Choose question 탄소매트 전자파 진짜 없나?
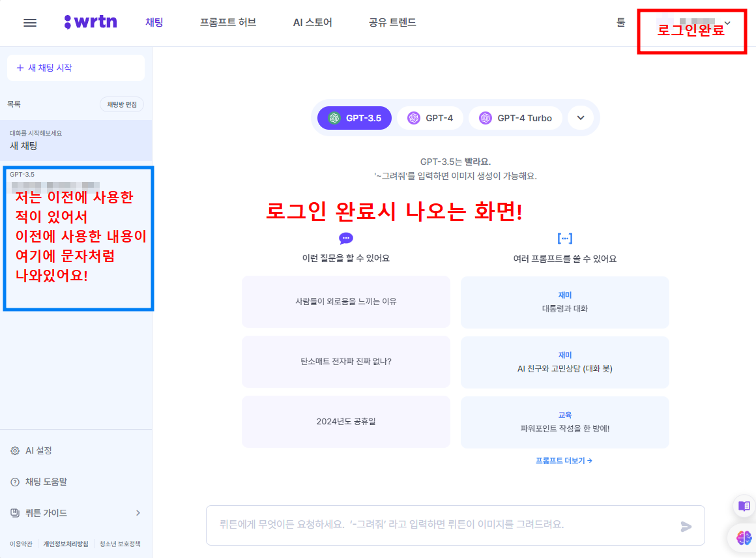The width and height of the screenshot is (756, 558). pos(345,362)
